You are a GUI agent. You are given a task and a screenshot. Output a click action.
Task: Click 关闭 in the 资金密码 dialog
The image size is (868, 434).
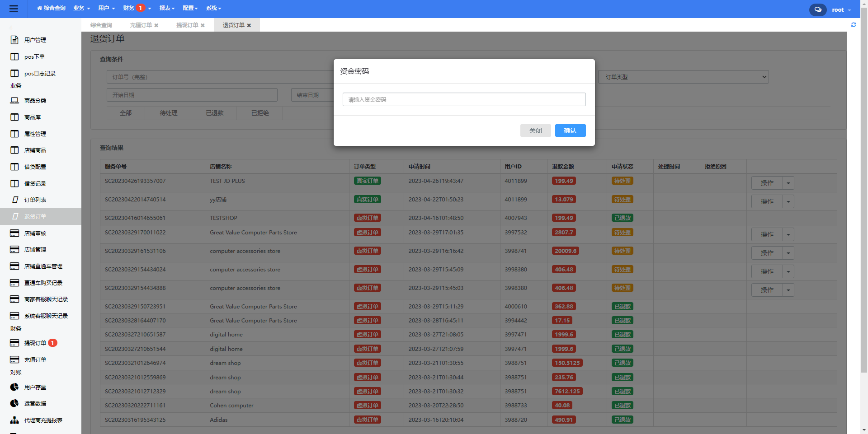tap(536, 131)
